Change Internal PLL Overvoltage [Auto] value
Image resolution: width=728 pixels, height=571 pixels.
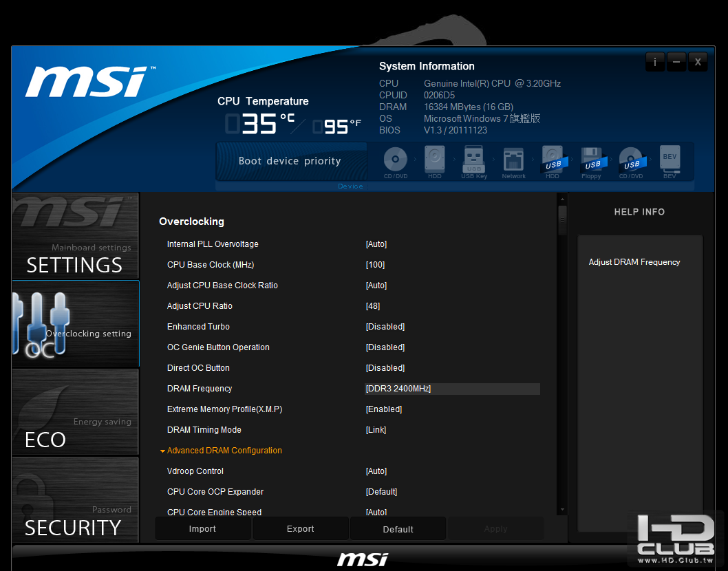point(376,244)
